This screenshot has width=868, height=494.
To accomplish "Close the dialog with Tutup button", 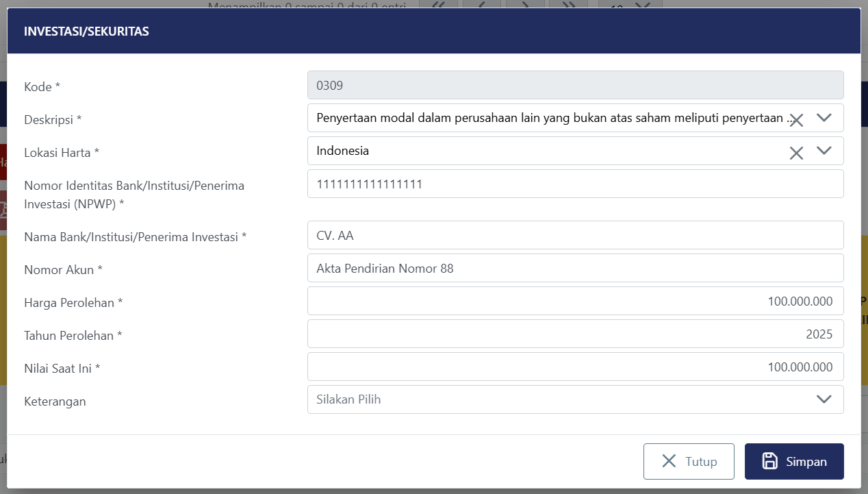I will [689, 462].
